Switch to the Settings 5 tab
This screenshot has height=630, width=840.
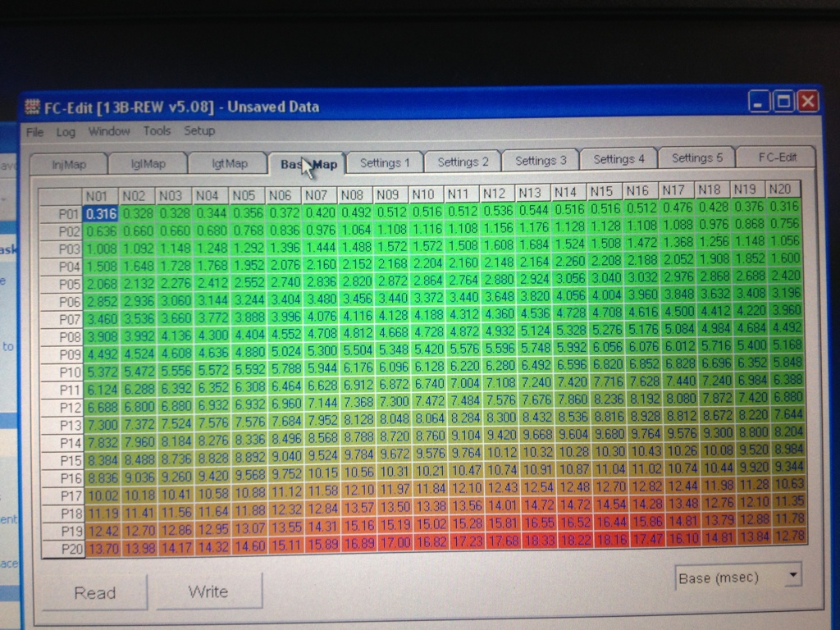click(697, 158)
